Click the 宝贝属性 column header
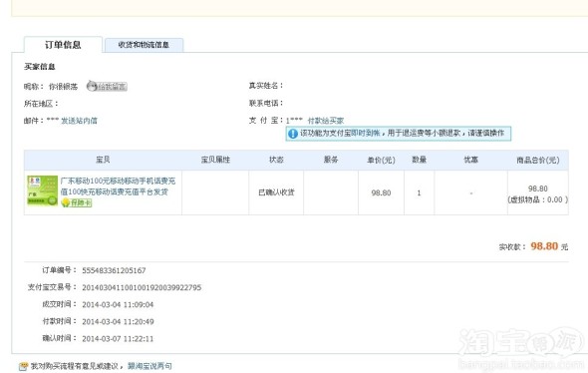The height and width of the screenshot is (373, 588). tap(215, 160)
